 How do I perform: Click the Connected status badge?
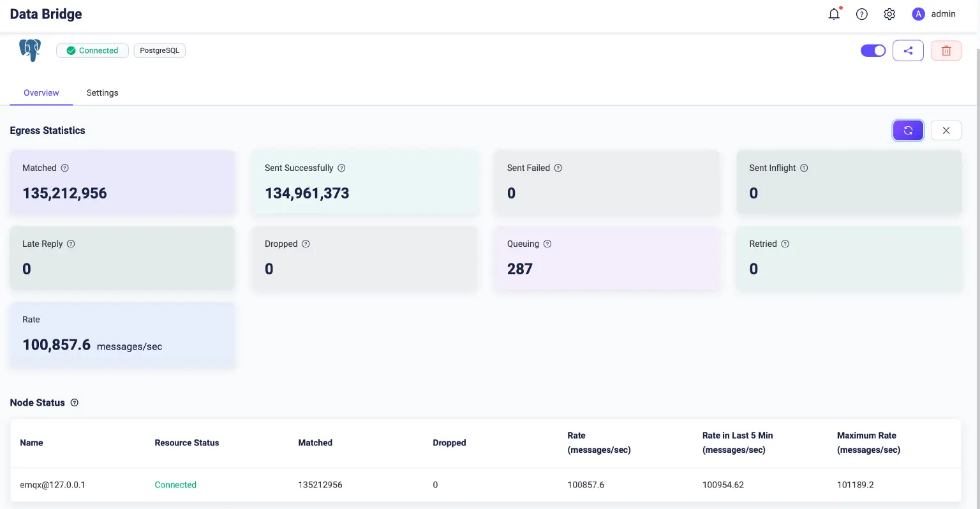click(93, 50)
